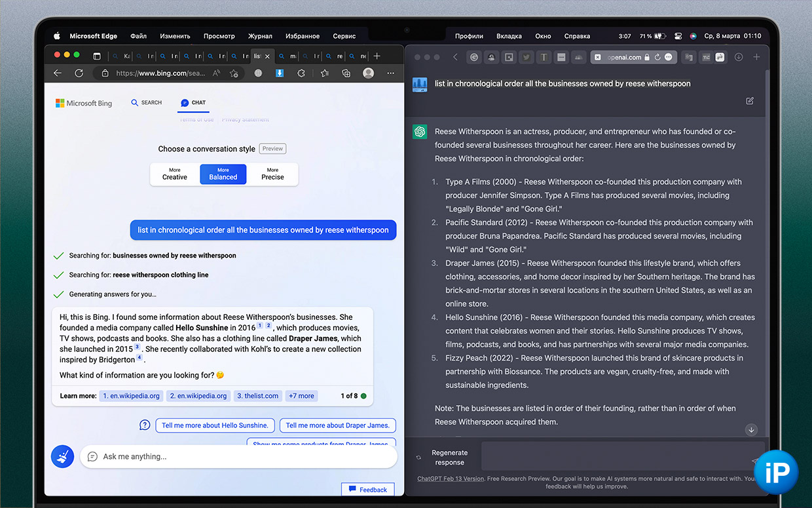Image resolution: width=812 pixels, height=508 pixels.
Task: Open the Bing Chat smiley feedback icon
Action: coord(145,425)
